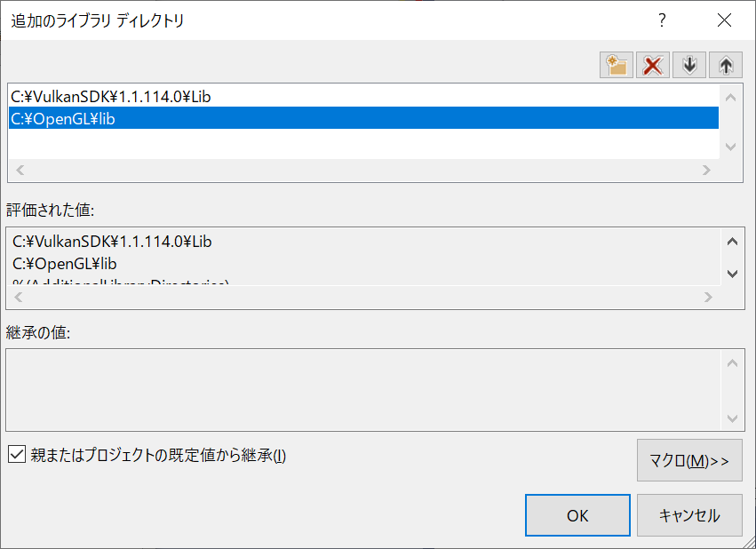Confirm with the OK button

click(x=577, y=515)
